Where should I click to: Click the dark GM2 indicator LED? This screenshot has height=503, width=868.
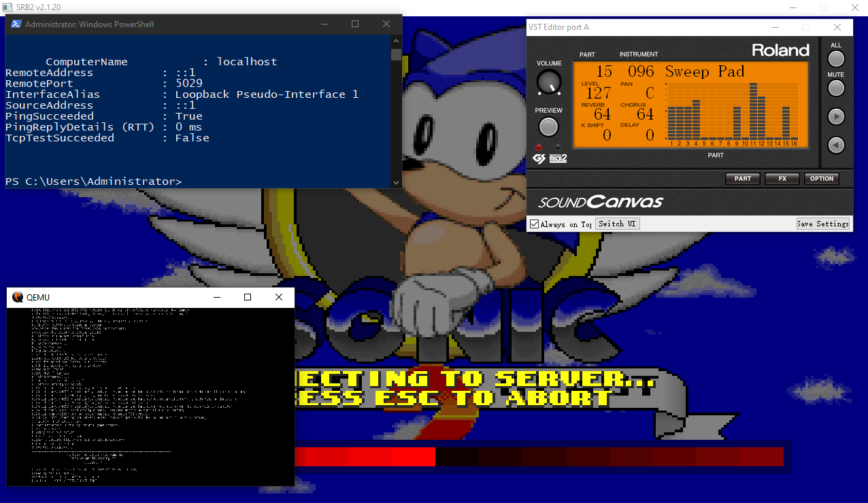click(558, 148)
